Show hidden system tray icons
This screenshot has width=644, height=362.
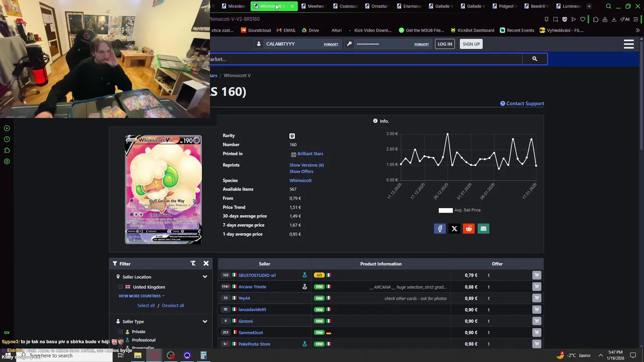pos(600,355)
